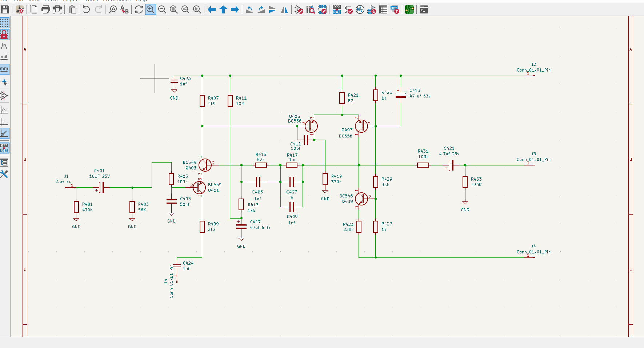This screenshot has height=348, width=644.
Task: Click the Print schematic icon
Action: pyautogui.click(x=46, y=9)
